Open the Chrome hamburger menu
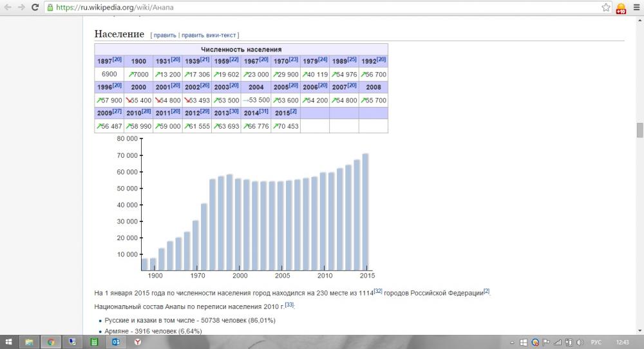The height and width of the screenshot is (349, 644). click(636, 7)
